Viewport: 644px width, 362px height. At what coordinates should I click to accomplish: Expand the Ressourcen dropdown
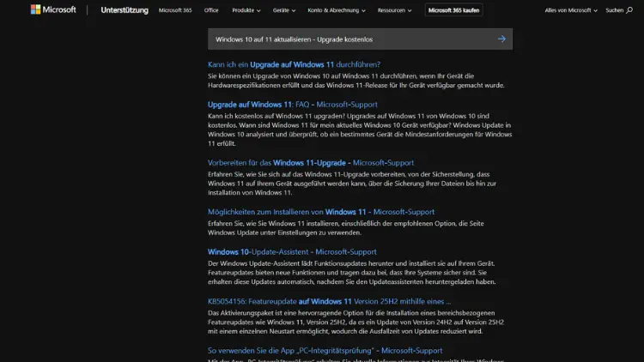[x=394, y=10]
